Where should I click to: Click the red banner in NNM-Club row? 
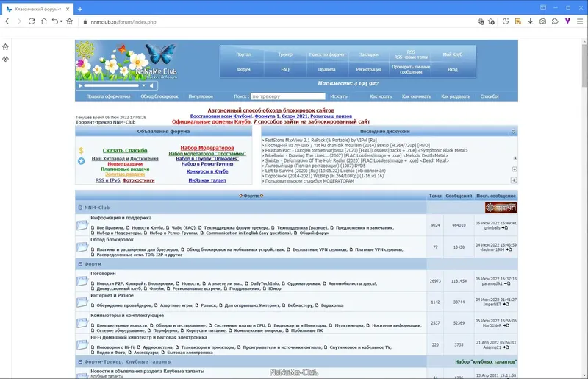501,208
